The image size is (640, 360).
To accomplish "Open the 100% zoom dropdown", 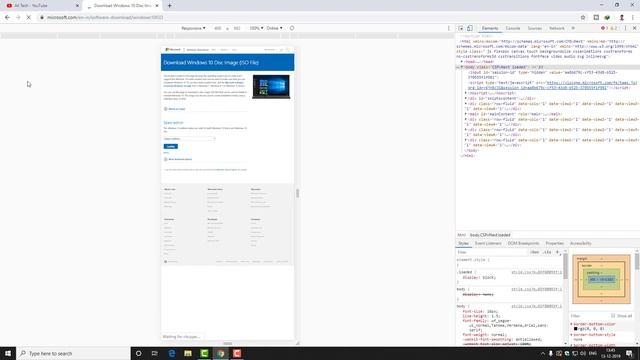I will [x=256, y=28].
